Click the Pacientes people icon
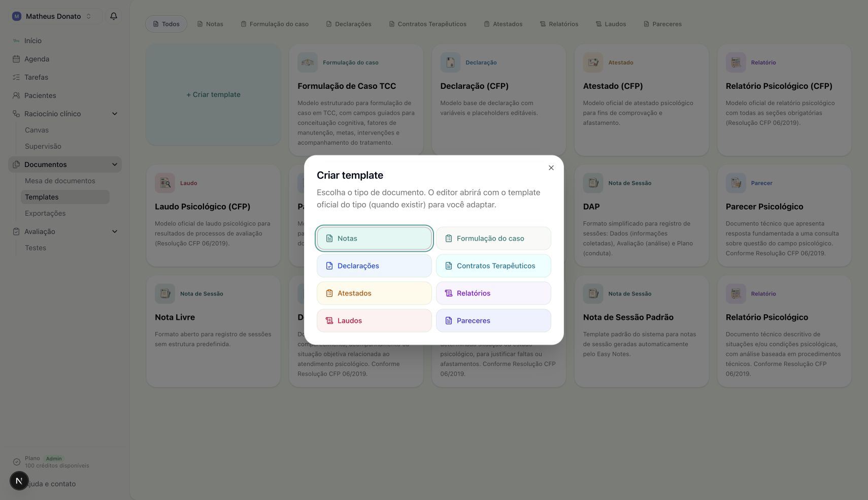The height and width of the screenshot is (500, 868). (x=16, y=95)
